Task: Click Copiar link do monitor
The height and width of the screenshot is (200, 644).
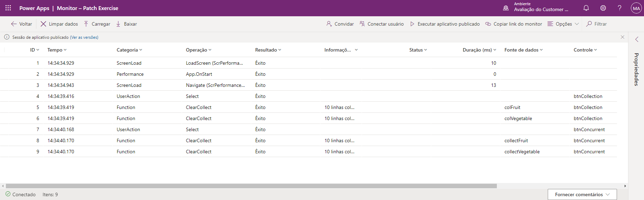Action: (x=514, y=24)
